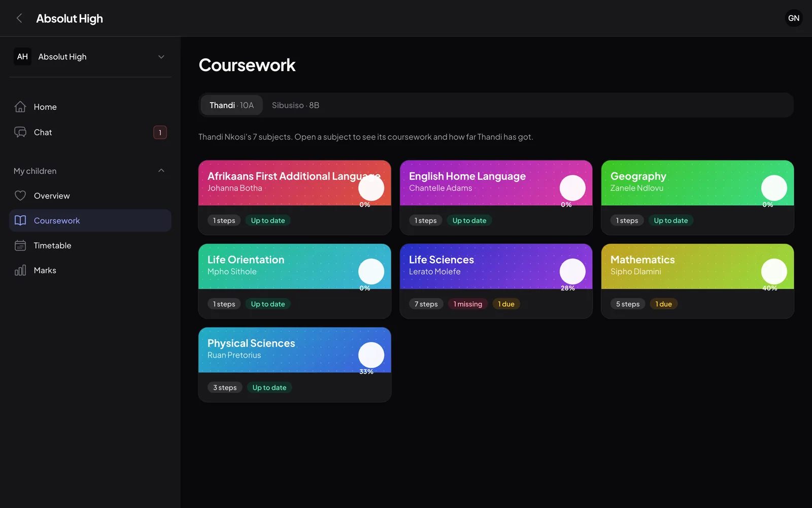Click the back arrow beside Absolut High
The image size is (812, 508).
pyautogui.click(x=19, y=18)
